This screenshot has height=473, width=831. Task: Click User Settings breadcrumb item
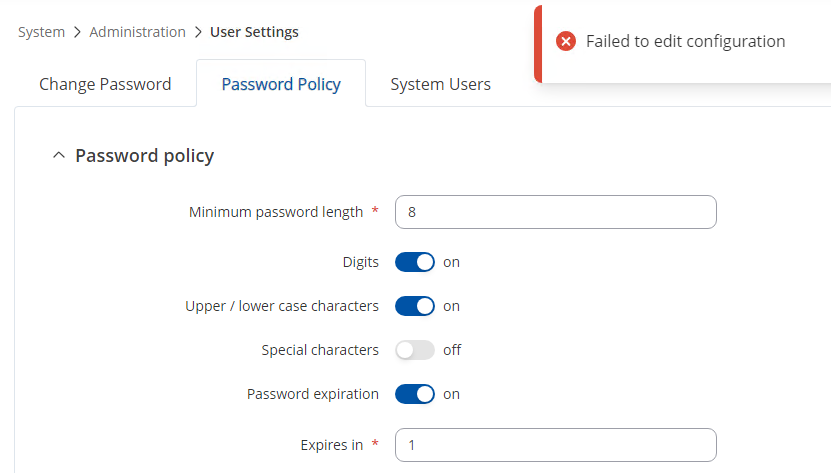[254, 32]
